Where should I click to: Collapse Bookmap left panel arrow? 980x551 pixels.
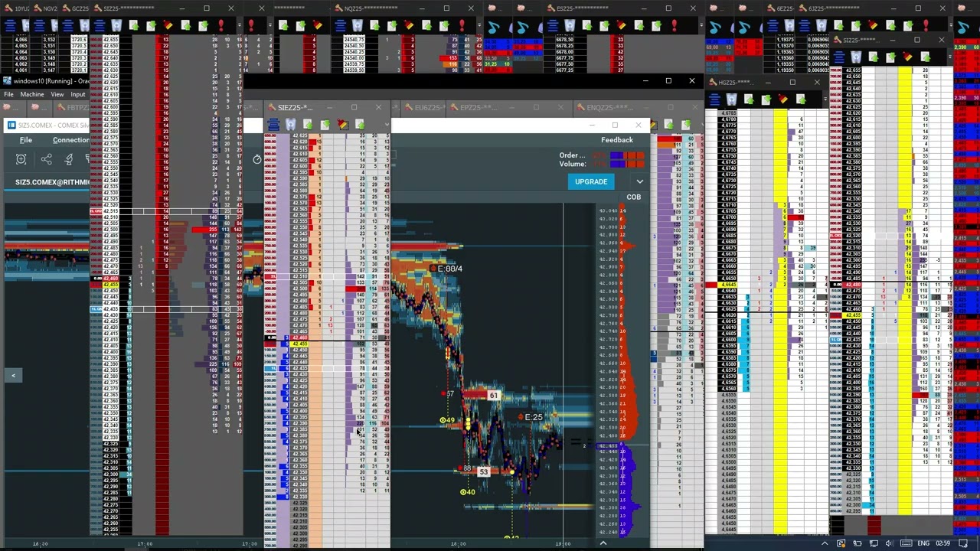point(13,375)
